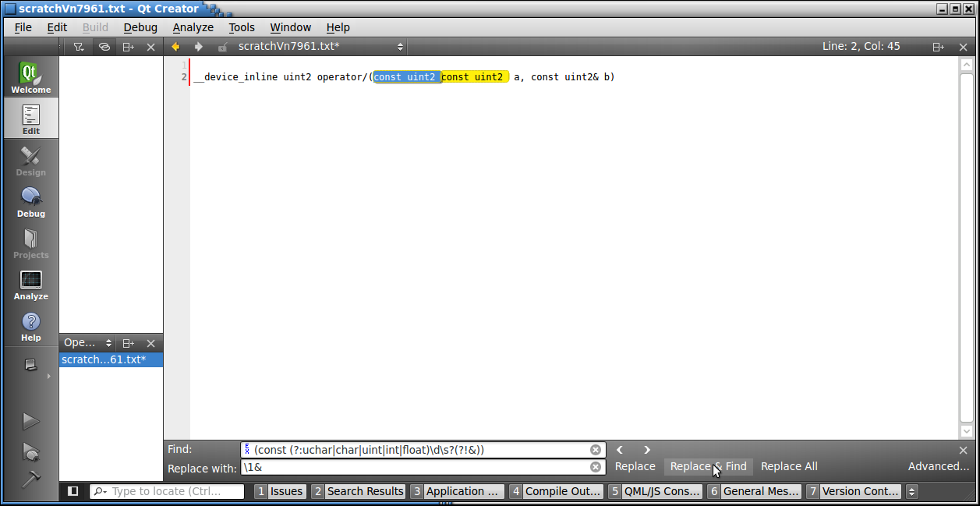Click the Replace with input field
The height and width of the screenshot is (506, 980).
coord(415,467)
